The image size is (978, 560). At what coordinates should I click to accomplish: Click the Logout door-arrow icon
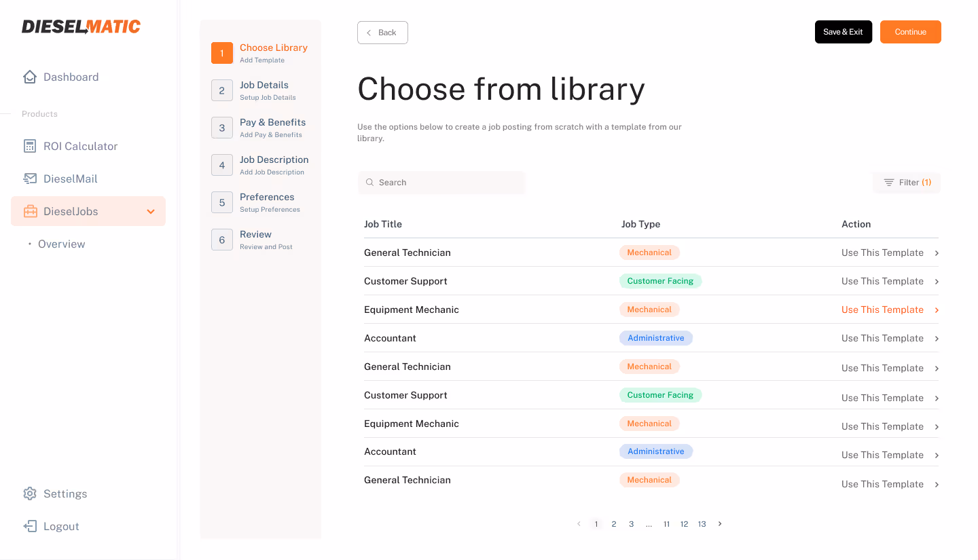coord(30,526)
